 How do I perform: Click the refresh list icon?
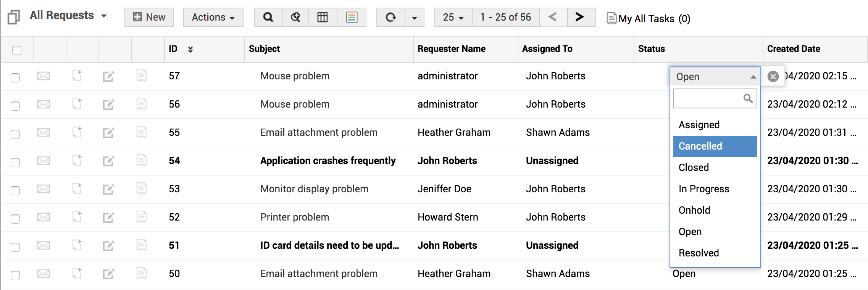coord(390,17)
